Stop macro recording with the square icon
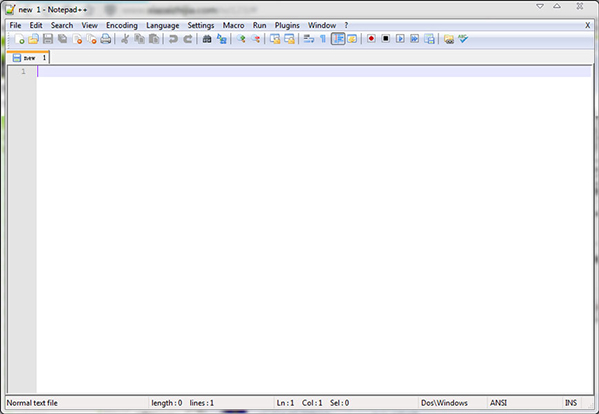The height and width of the screenshot is (414, 599). click(386, 39)
